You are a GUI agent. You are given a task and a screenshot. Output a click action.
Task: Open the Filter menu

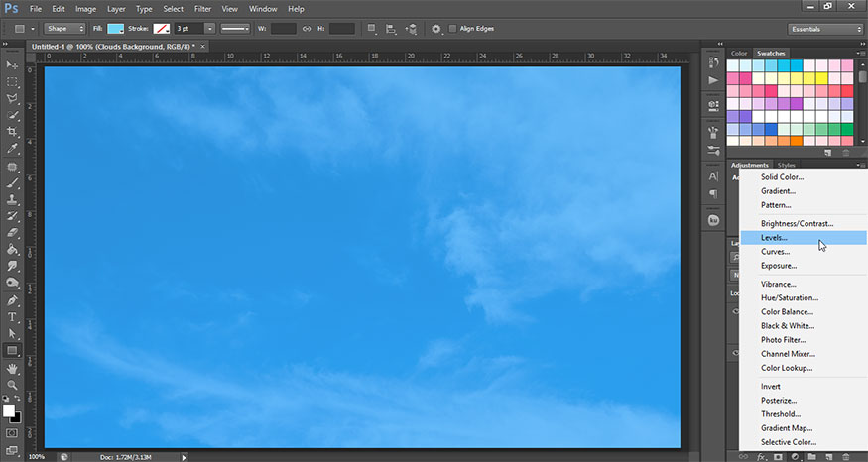click(x=203, y=9)
